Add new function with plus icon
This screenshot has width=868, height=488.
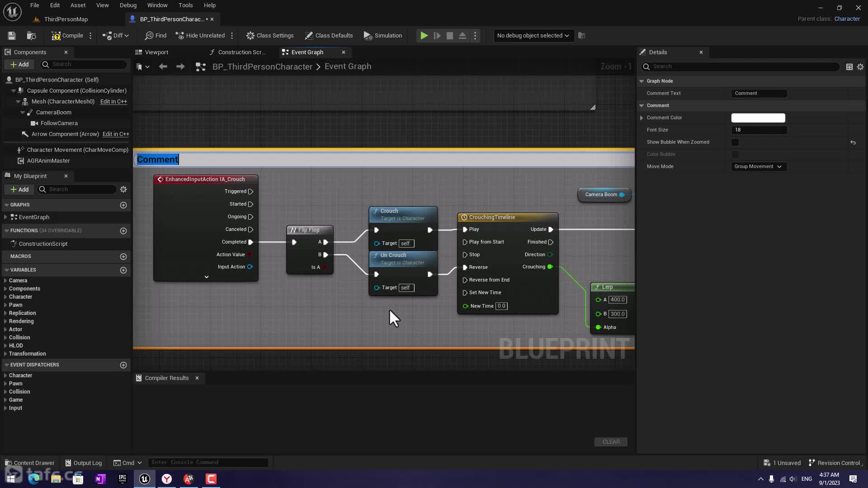123,231
